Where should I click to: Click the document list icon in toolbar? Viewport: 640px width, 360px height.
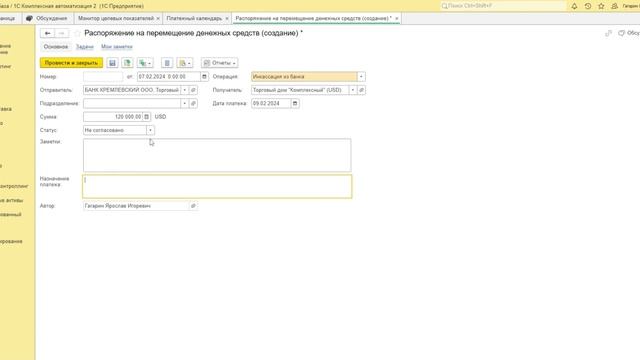pyautogui.click(x=167, y=63)
